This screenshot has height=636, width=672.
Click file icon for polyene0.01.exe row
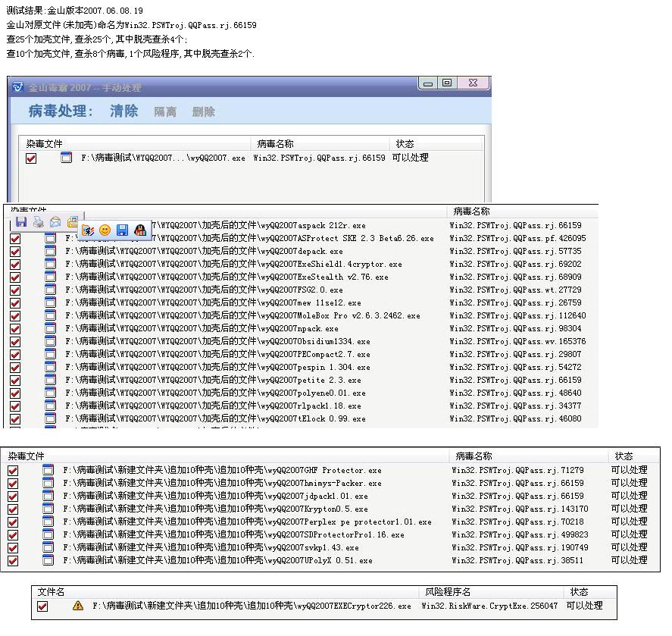point(50,393)
